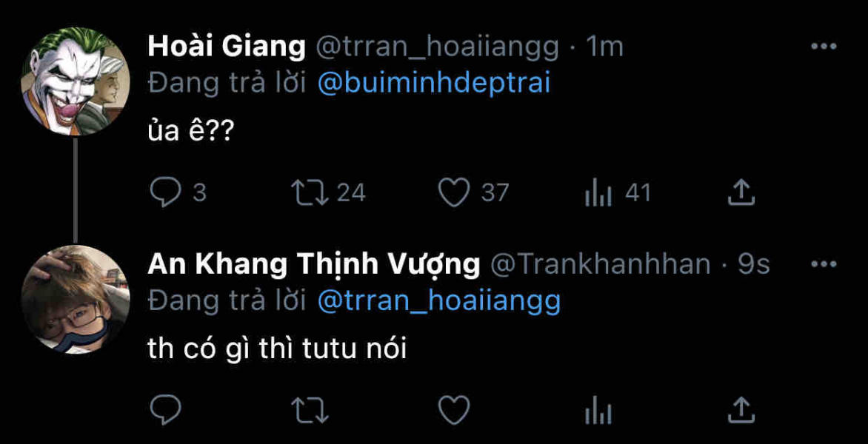Like the "th có gì thì tutu nói" tweet
The width and height of the screenshot is (868, 444).
(454, 410)
